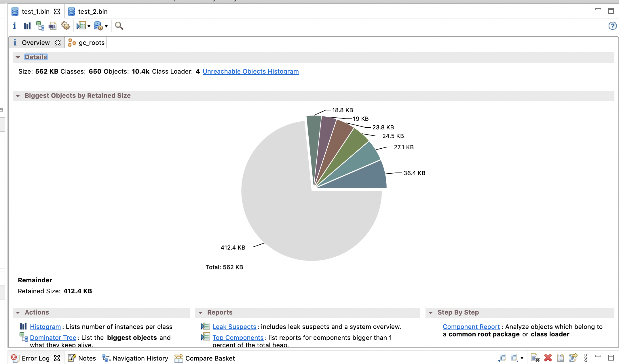The image size is (619, 364).
Task: Click the Import Log icon in Error Log
Action: [x=514, y=358]
